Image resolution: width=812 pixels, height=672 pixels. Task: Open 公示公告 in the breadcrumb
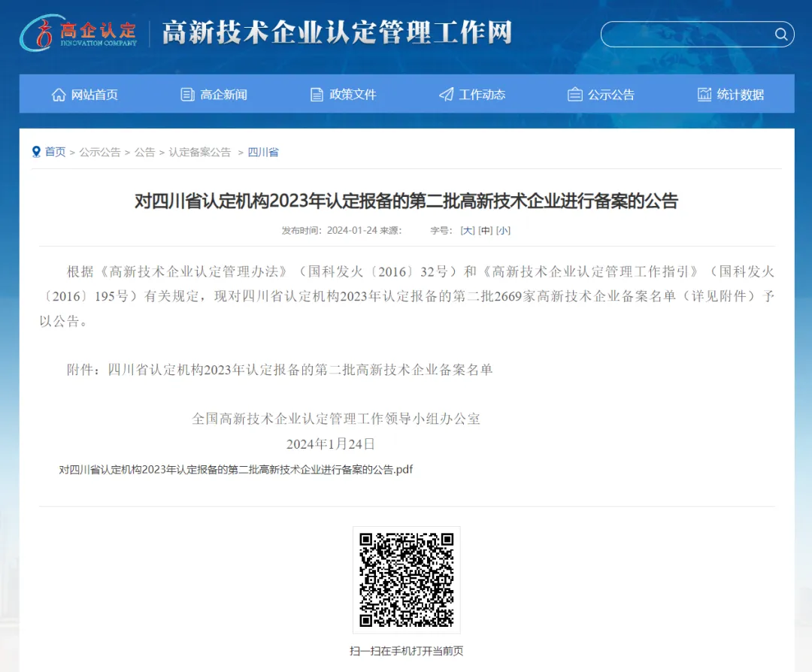[x=99, y=152]
